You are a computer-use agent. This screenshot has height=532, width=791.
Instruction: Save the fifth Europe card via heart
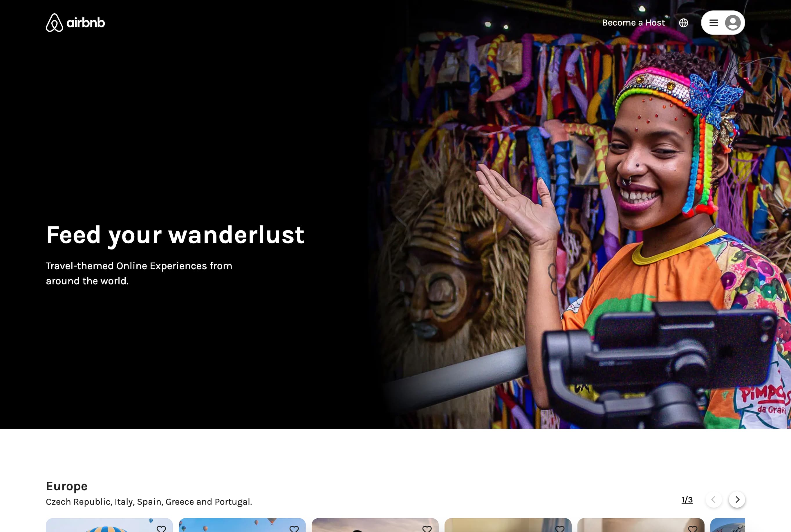(x=693, y=529)
